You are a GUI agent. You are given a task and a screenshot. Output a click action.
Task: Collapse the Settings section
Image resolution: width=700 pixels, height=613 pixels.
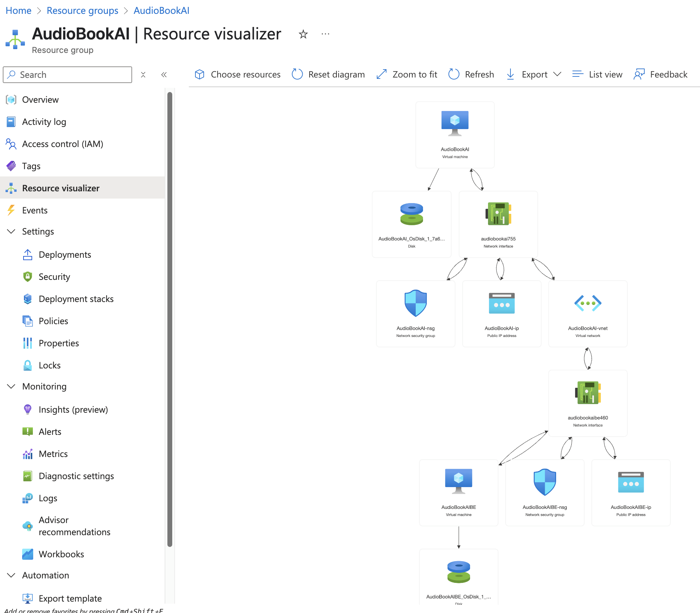pyautogui.click(x=11, y=231)
